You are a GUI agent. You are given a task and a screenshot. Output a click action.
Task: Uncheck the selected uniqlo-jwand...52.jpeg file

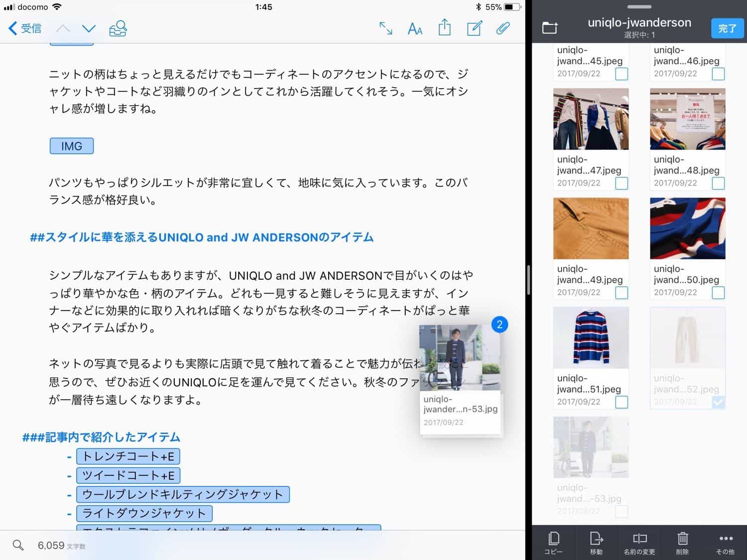(x=718, y=402)
